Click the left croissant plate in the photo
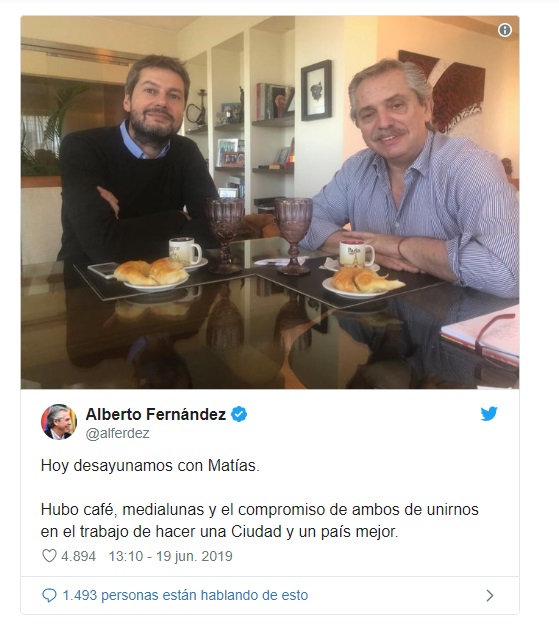 (154, 275)
